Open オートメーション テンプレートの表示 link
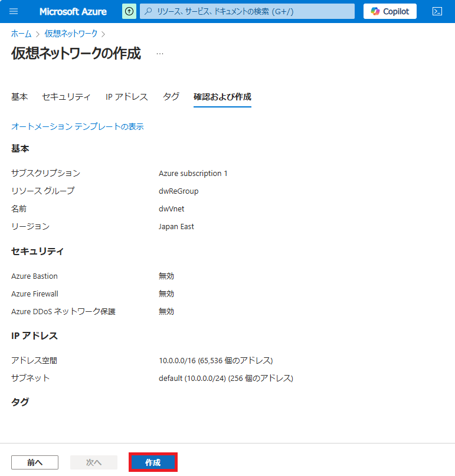Viewport: 455px width, 476px height. click(x=77, y=126)
